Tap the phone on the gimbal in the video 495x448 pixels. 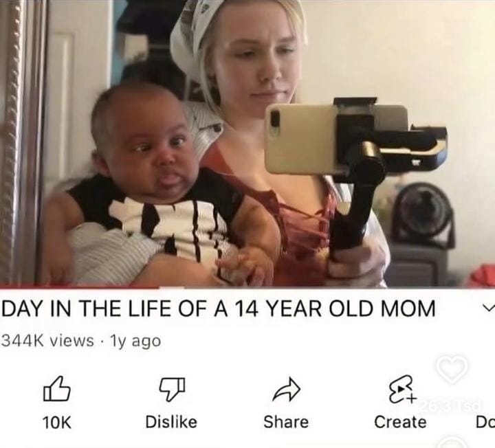[335, 139]
